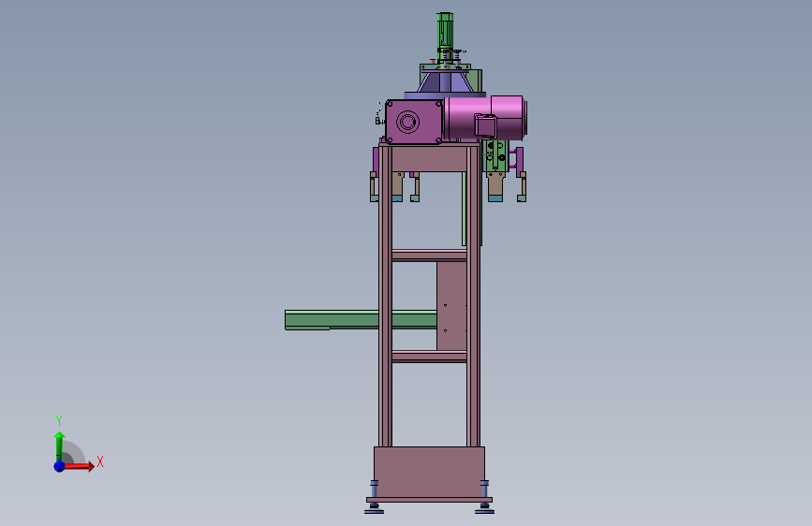Viewport: 812px width, 526px height.
Task: Select the left vertical column of the frame
Action: coord(385,296)
